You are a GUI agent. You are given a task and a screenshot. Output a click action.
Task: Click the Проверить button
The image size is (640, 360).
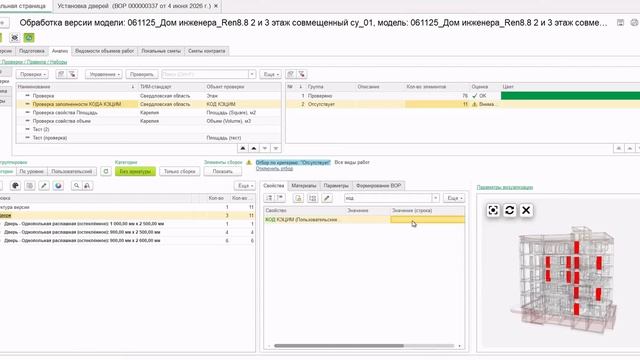[142, 74]
